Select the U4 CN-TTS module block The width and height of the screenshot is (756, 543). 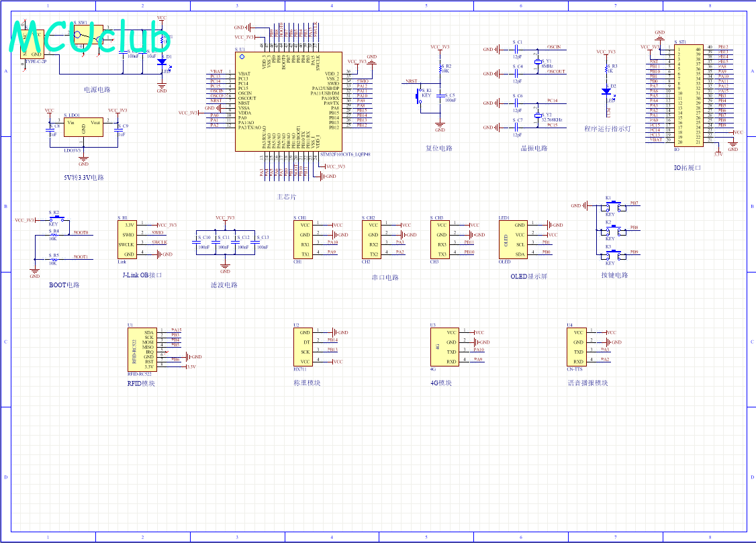576,347
